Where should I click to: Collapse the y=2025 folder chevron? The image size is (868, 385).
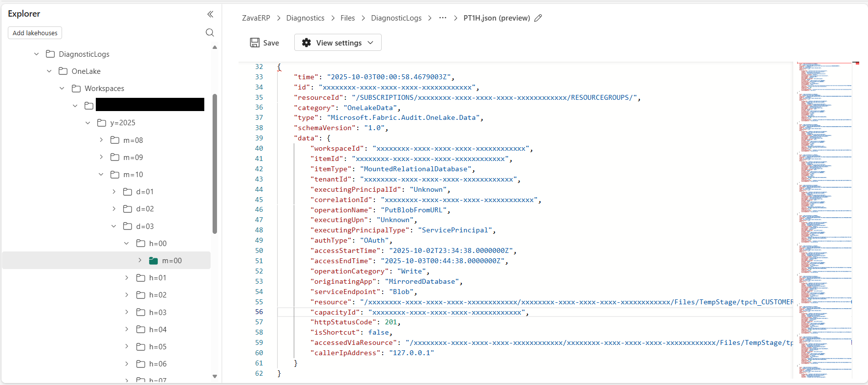88,123
